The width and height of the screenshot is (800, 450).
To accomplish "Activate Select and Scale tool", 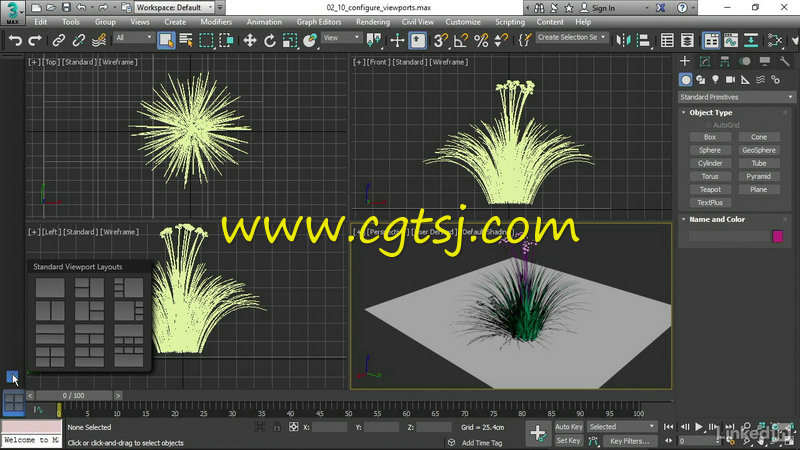I will click(x=289, y=40).
